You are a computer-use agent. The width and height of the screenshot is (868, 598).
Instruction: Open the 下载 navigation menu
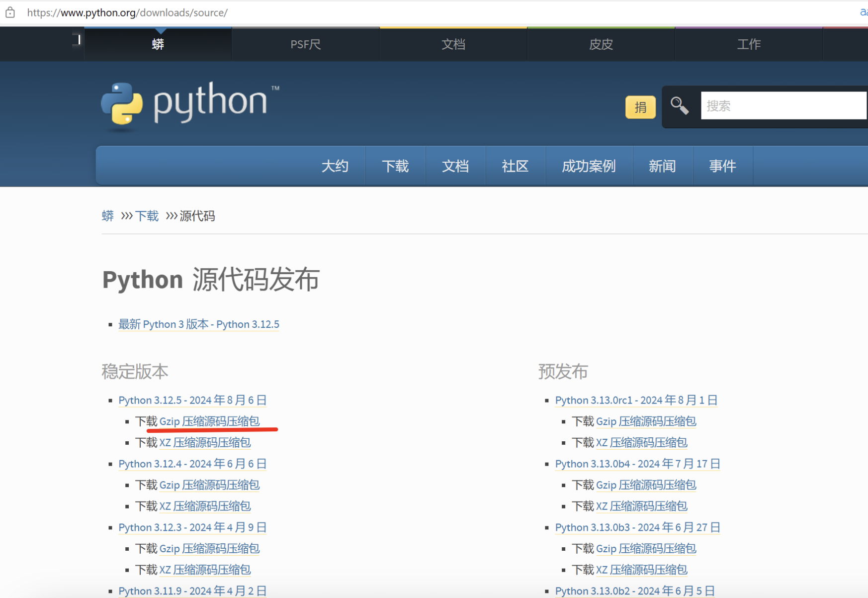pos(396,166)
